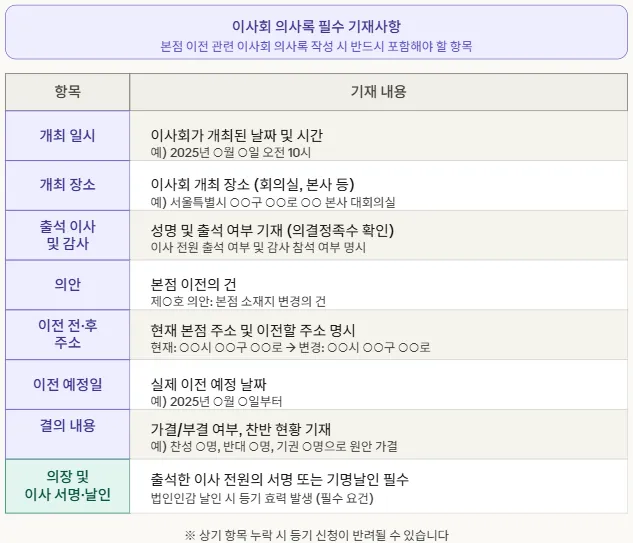
Task: Select the '의안' row label
Action: pos(67,284)
